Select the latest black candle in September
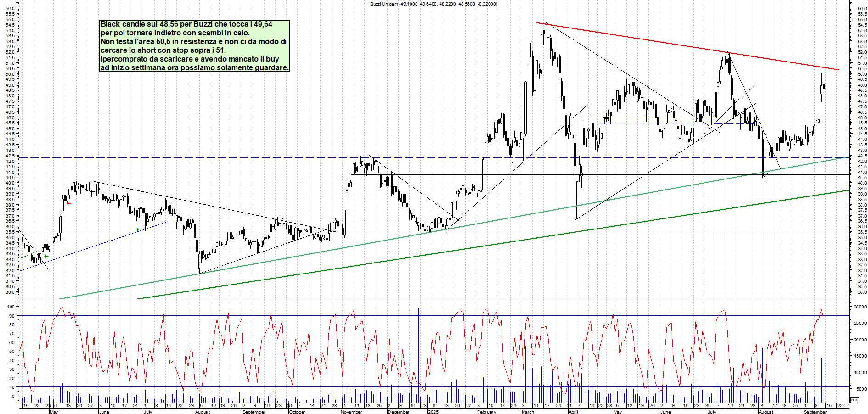The width and height of the screenshot is (868, 414). (824, 86)
